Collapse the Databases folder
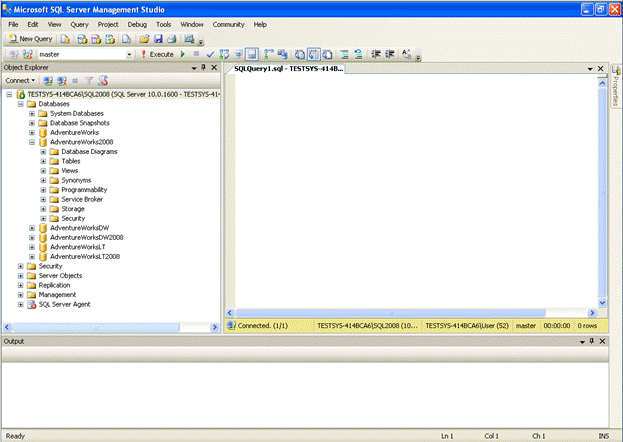This screenshot has height=442, width=623. pos(21,104)
